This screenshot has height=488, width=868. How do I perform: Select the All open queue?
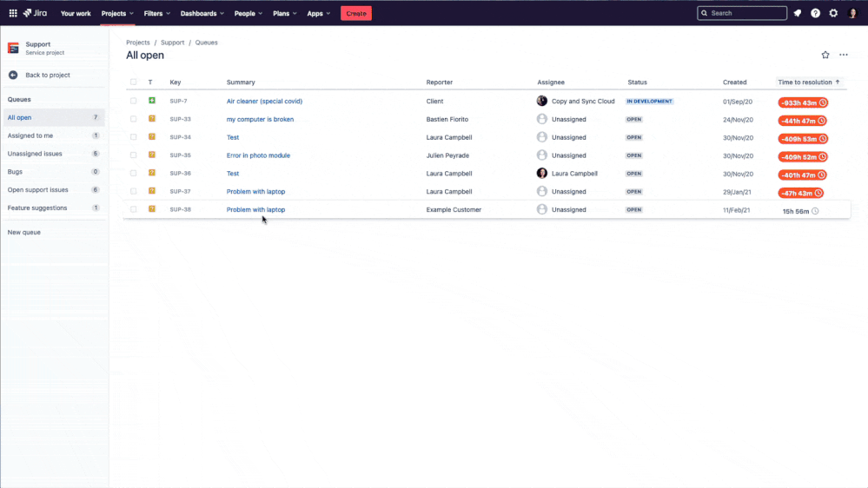[53, 117]
